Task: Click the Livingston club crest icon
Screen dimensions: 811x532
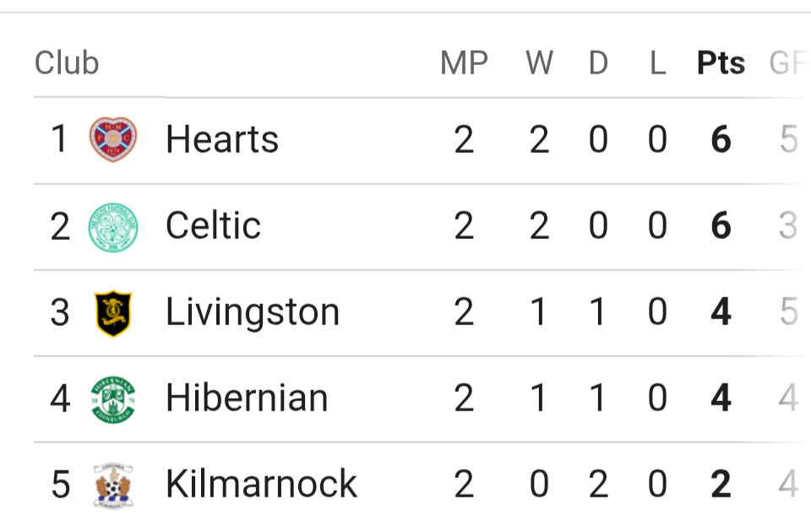Action: click(113, 312)
